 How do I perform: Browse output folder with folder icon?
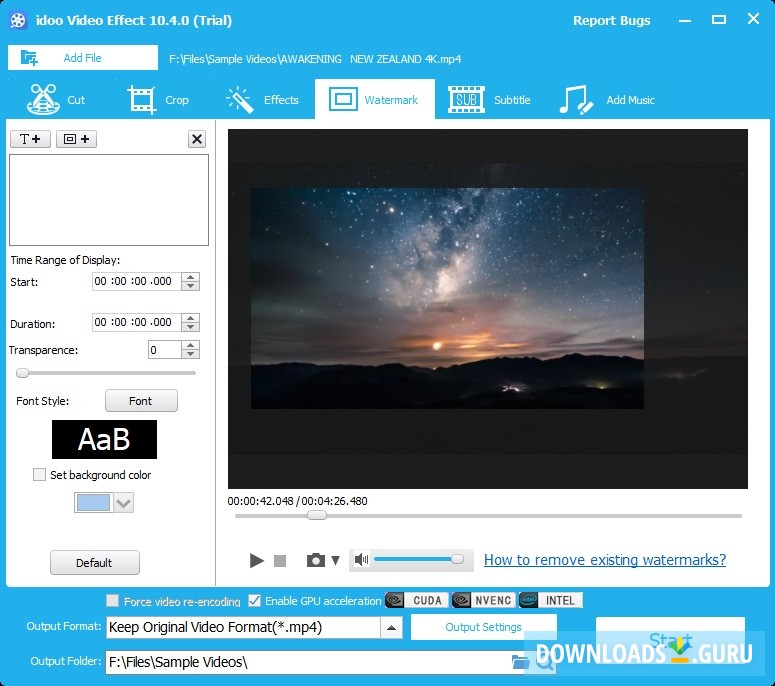pos(520,662)
